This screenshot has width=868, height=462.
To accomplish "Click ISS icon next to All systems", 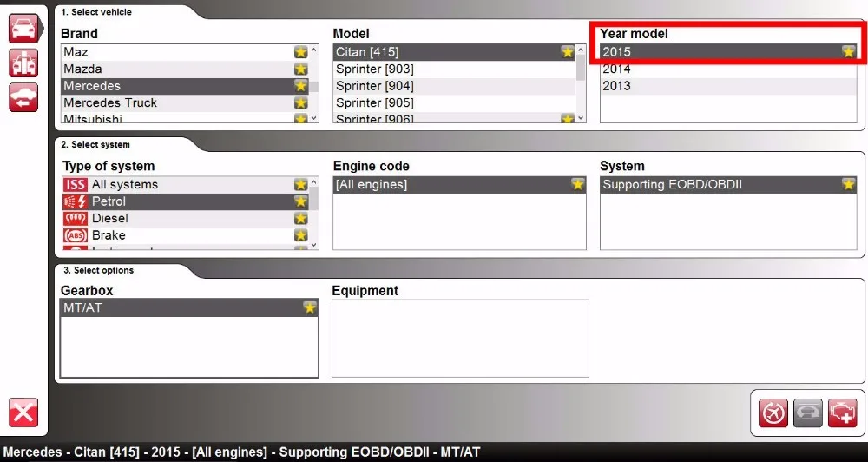I will coord(75,184).
